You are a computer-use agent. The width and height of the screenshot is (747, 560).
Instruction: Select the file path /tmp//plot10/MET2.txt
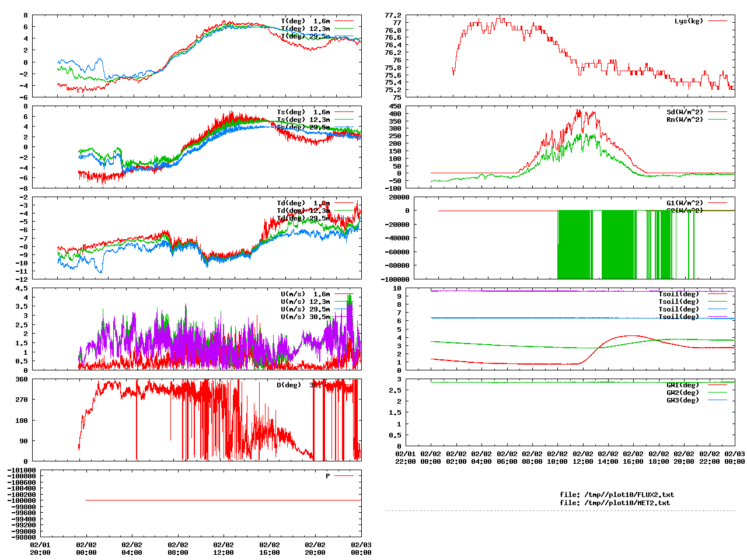tap(627, 502)
